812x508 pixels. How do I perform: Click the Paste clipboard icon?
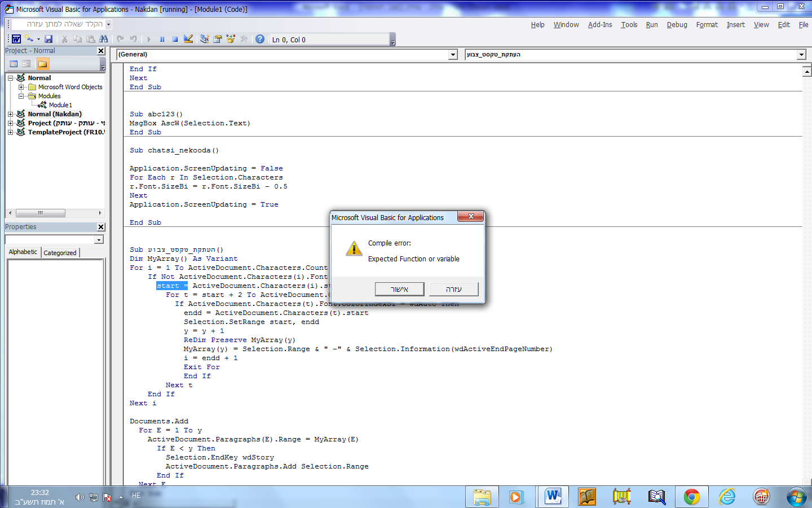tap(90, 39)
